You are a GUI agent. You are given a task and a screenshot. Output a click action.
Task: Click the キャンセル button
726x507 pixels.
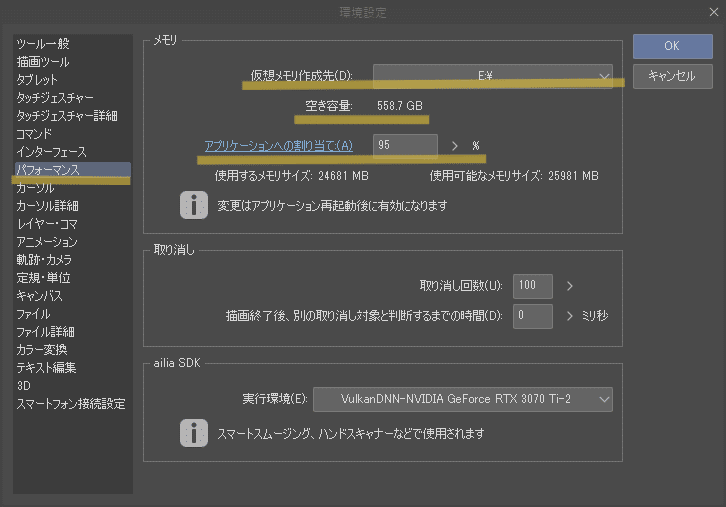pos(672,76)
